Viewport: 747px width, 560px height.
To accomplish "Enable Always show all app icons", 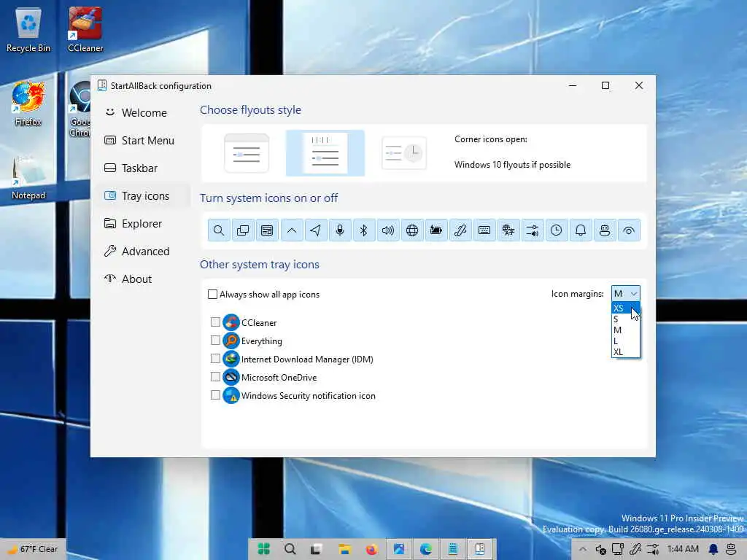I will tap(212, 295).
